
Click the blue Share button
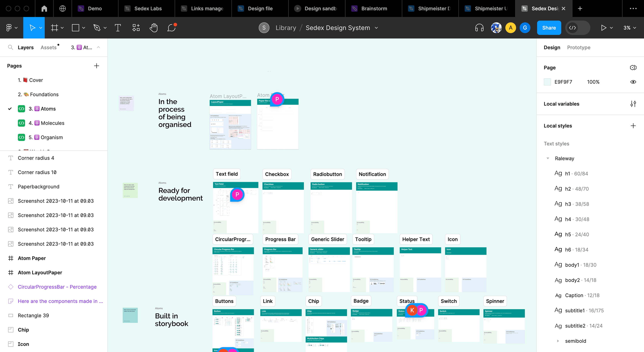(549, 28)
